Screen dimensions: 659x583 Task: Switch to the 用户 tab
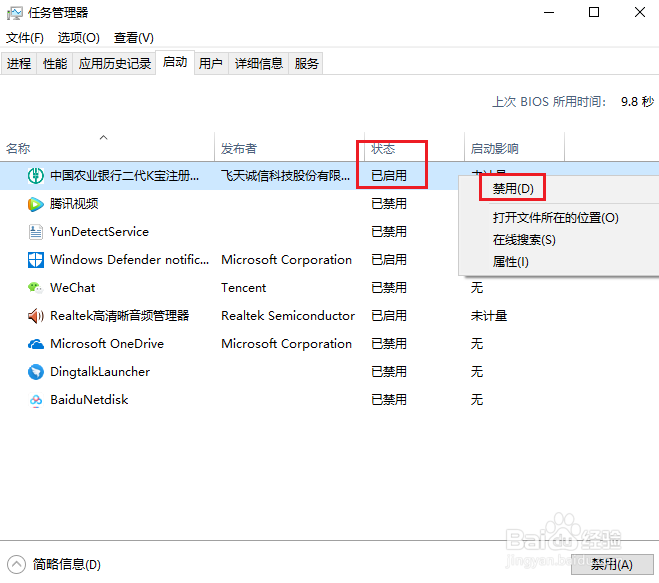point(211,63)
